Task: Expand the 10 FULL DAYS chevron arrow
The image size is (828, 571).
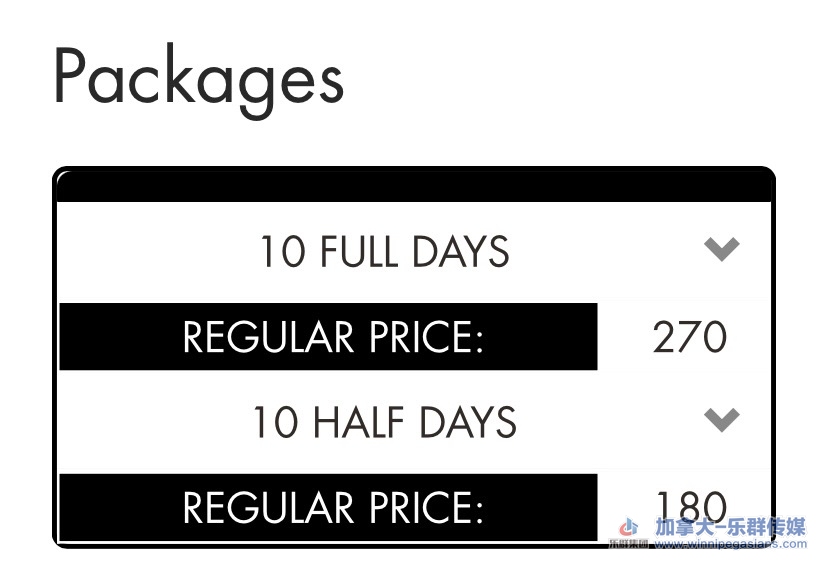Action: tap(721, 248)
